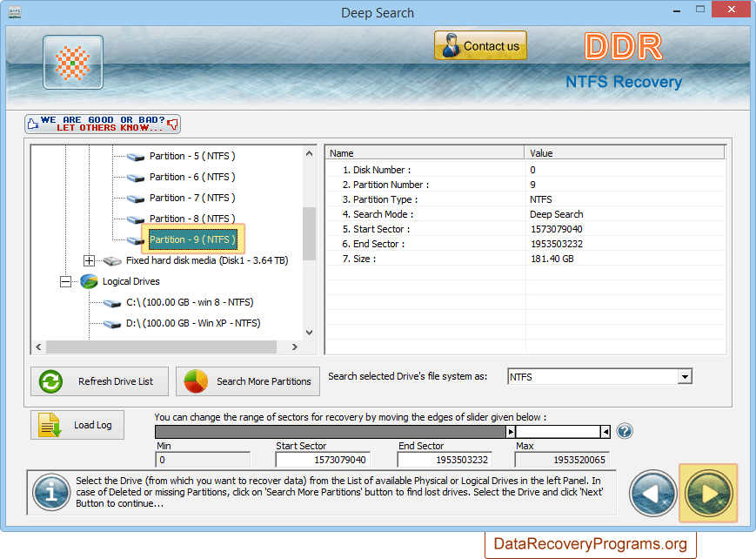
Task: Collapse the Logical Drives node
Action: 65,281
